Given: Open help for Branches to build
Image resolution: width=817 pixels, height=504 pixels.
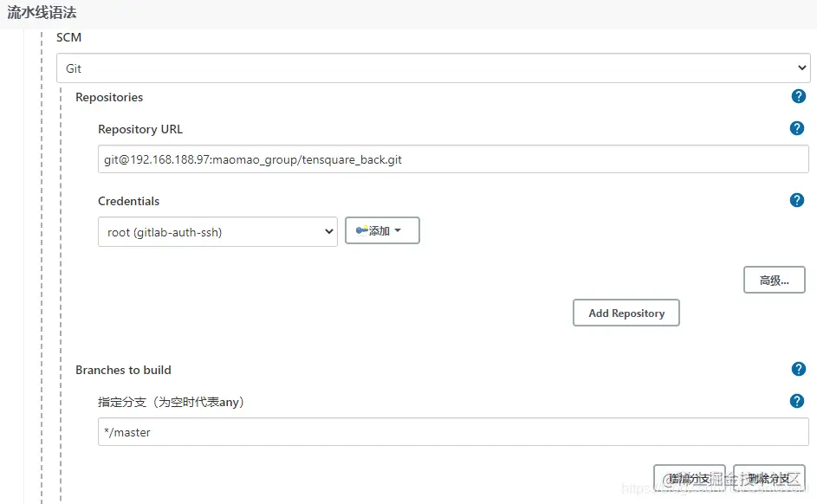Looking at the screenshot, I should [x=798, y=369].
